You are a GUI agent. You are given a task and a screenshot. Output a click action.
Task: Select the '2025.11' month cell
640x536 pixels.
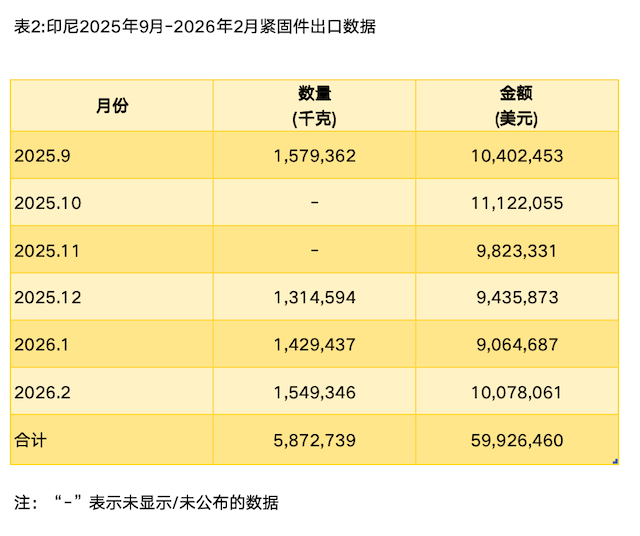click(x=112, y=250)
